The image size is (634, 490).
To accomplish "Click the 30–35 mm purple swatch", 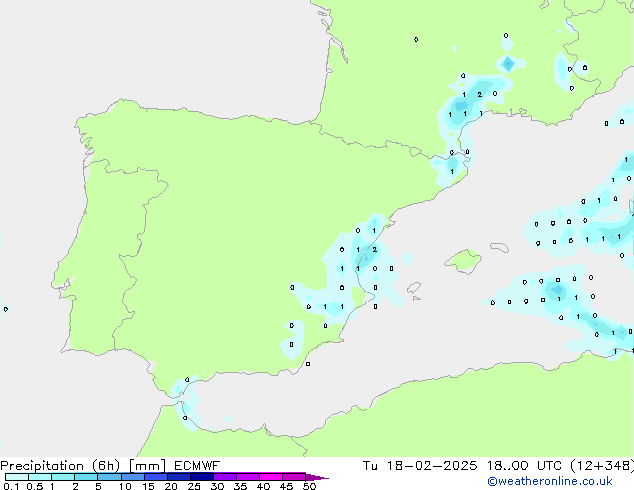I will (225, 477).
